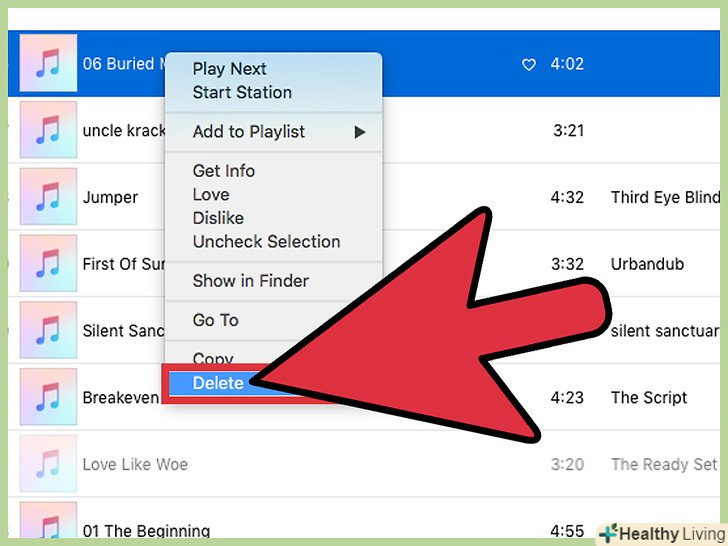
Task: Select the uncle kracker song title
Action: [124, 130]
